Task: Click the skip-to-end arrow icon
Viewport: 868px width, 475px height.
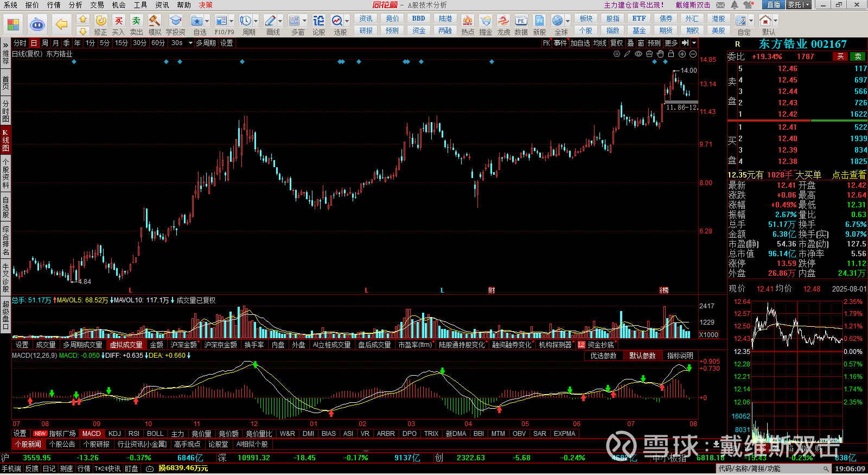Action: pyautogui.click(x=685, y=43)
